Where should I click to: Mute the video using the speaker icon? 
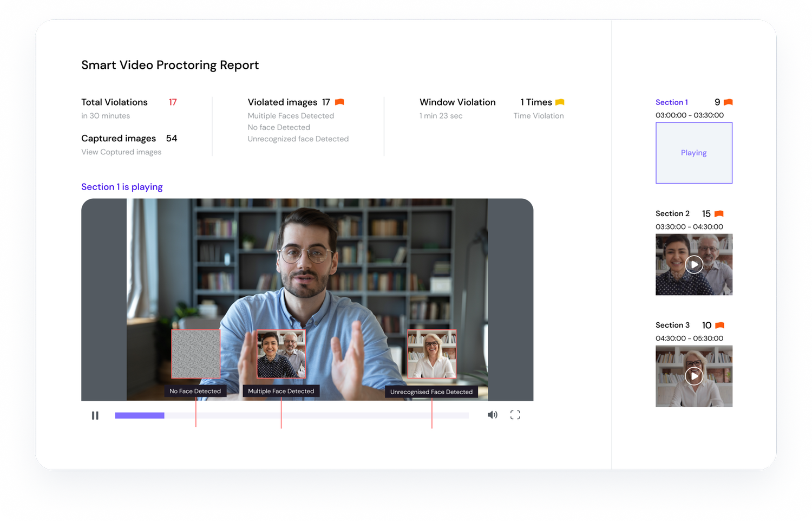(x=492, y=415)
